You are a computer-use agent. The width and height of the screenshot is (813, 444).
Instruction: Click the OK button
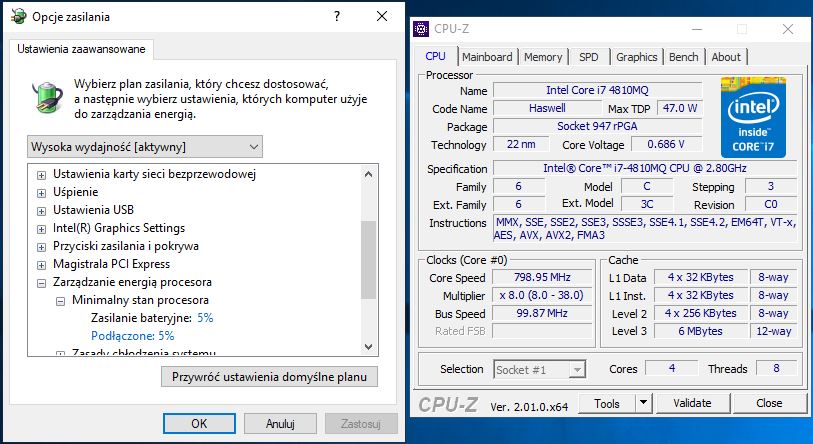199,424
